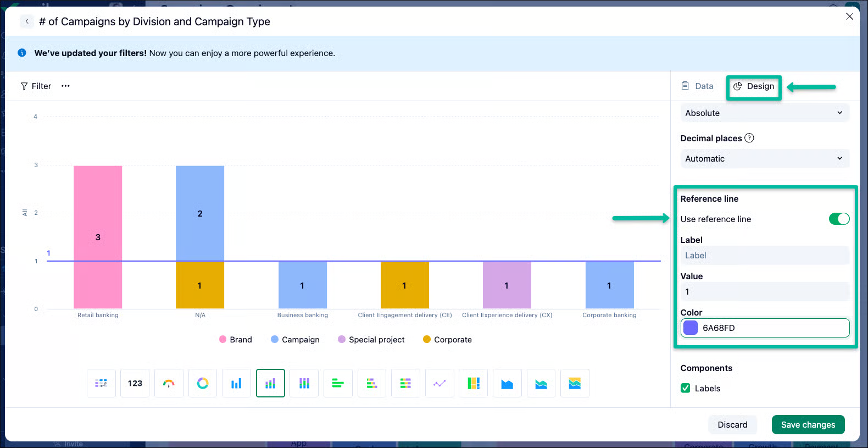Screen dimensions: 868x448
Task: Choose the blue area chart icon
Action: pyautogui.click(x=507, y=383)
